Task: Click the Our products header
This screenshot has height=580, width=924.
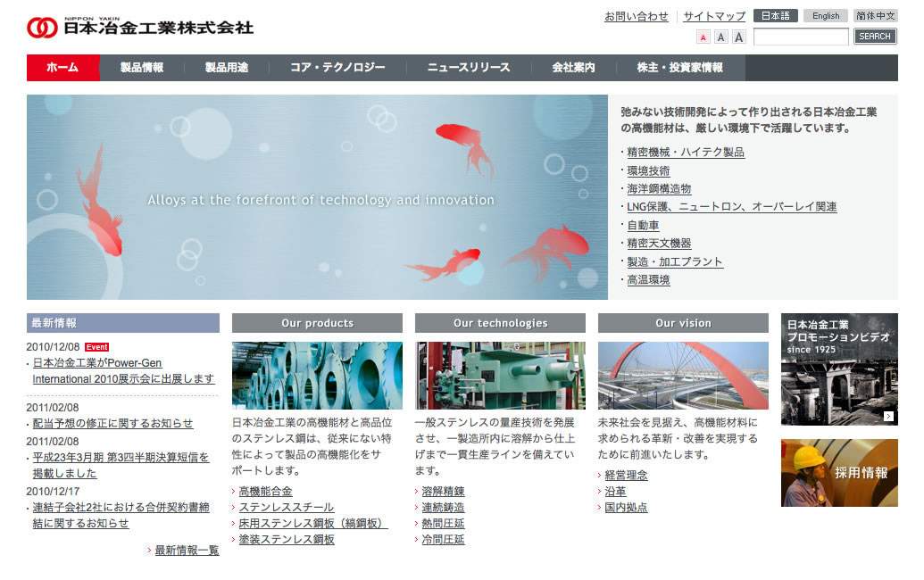Action: tap(317, 323)
